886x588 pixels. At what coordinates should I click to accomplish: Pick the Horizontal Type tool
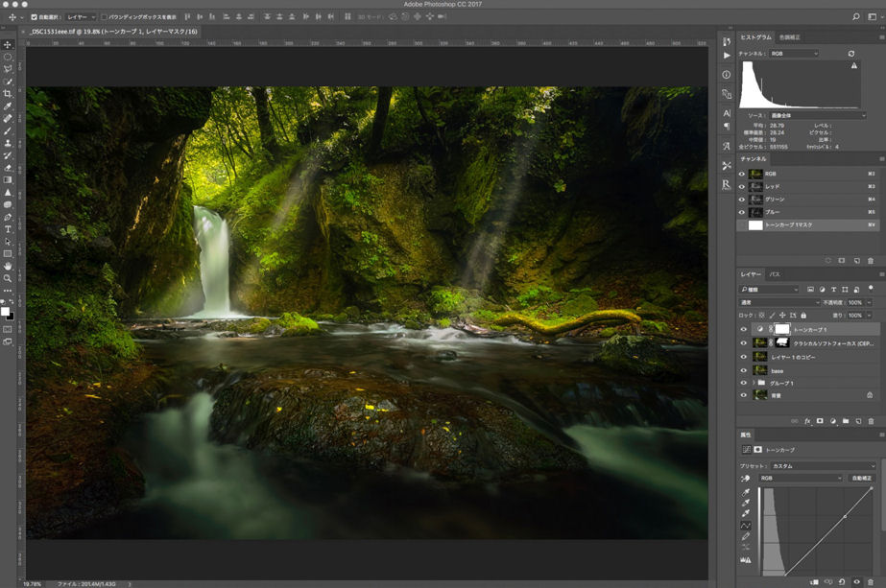click(x=8, y=229)
